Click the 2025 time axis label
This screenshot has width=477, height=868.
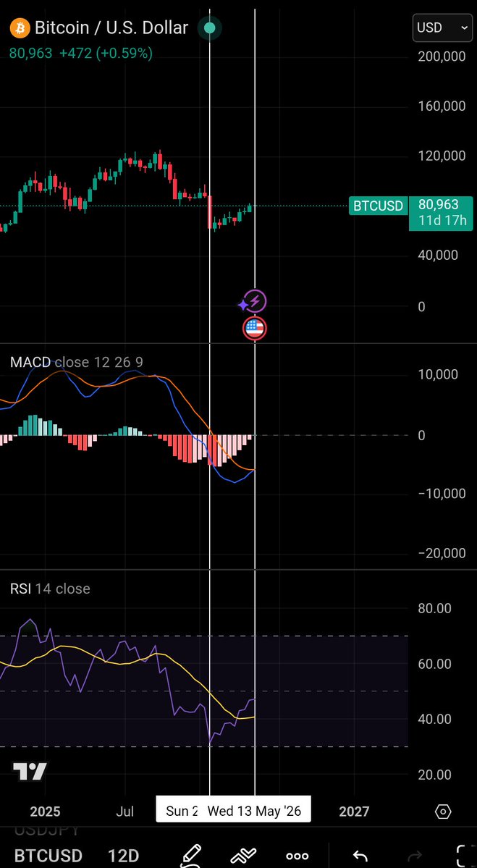click(x=45, y=812)
